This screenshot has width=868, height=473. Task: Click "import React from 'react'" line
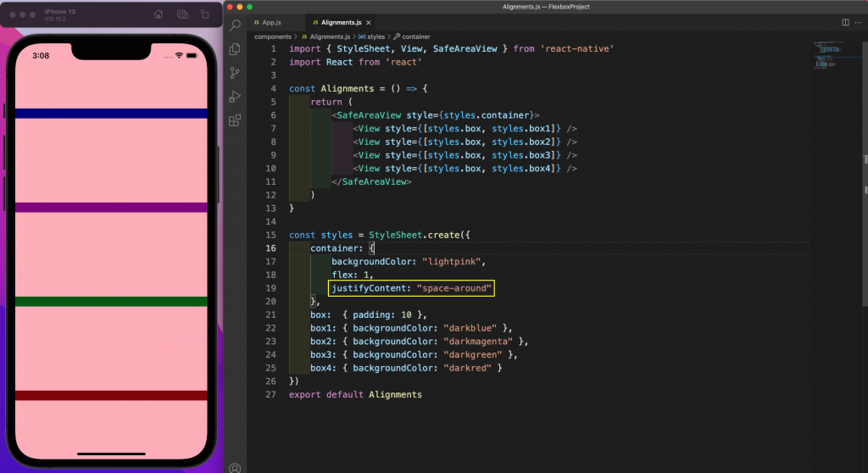(355, 62)
